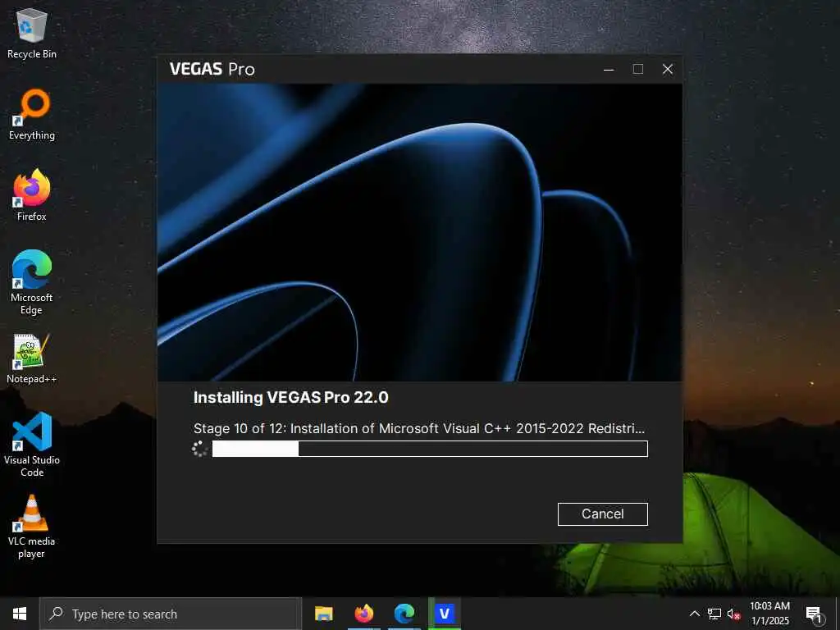The width and height of the screenshot is (840, 630).
Task: Open the network status tray icon
Action: (x=714, y=614)
